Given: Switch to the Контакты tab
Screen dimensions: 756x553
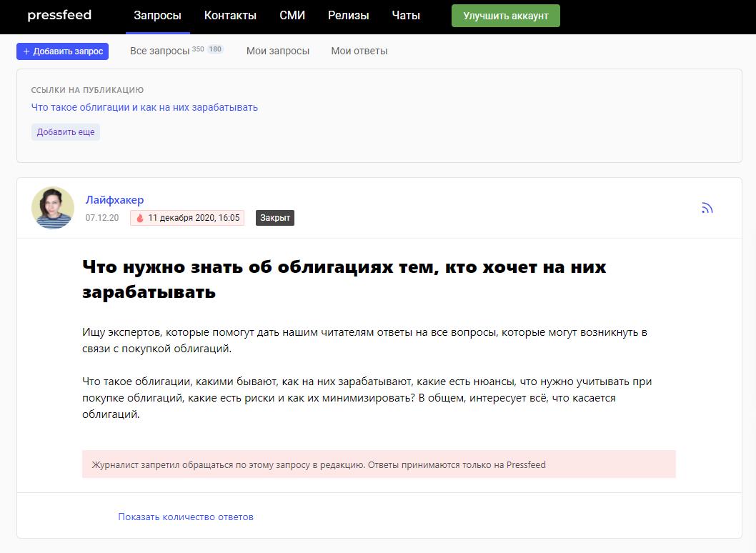Looking at the screenshot, I should 230,16.
